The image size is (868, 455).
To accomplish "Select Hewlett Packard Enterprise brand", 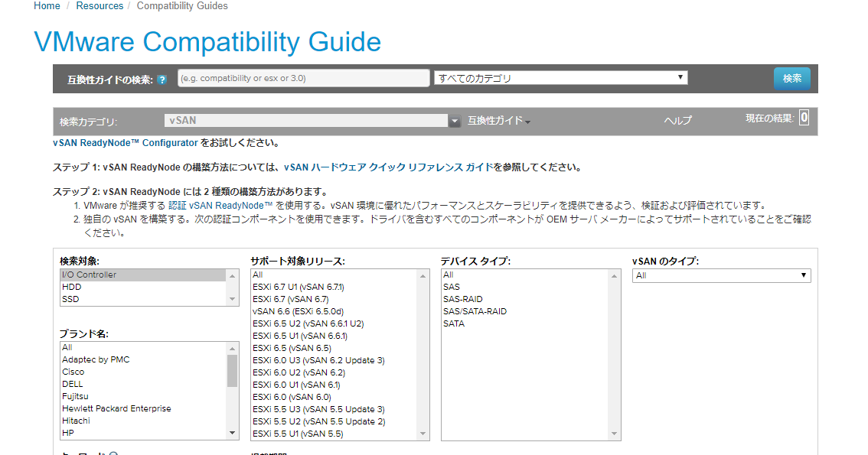I will [x=116, y=408].
